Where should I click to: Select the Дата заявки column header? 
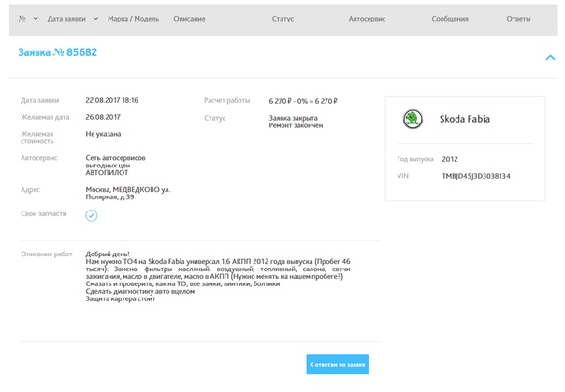tap(66, 19)
